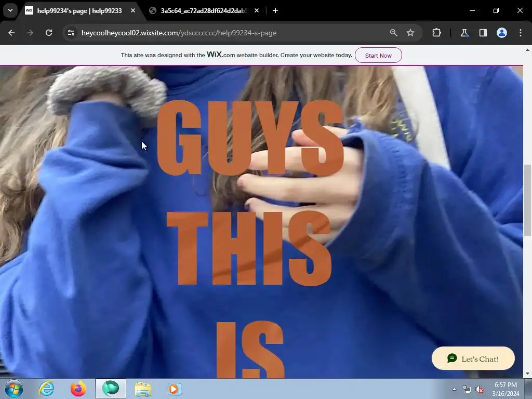Click the forward navigation arrow
Screen dimensions: 532x399
point(30,33)
